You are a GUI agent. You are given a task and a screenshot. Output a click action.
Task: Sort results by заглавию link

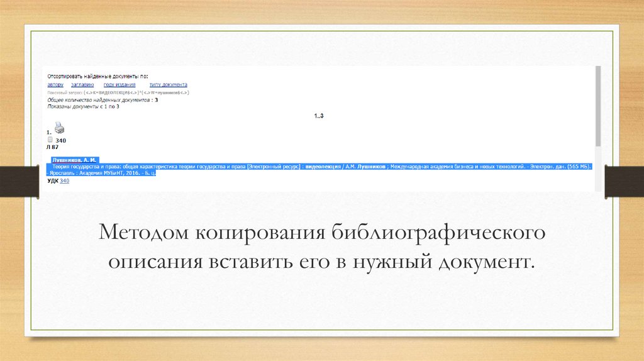point(82,84)
